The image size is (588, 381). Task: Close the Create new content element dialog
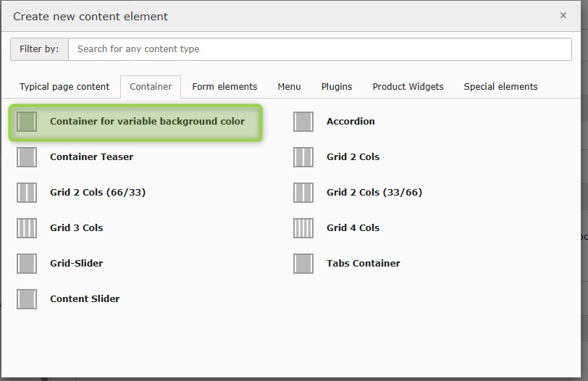coord(563,15)
